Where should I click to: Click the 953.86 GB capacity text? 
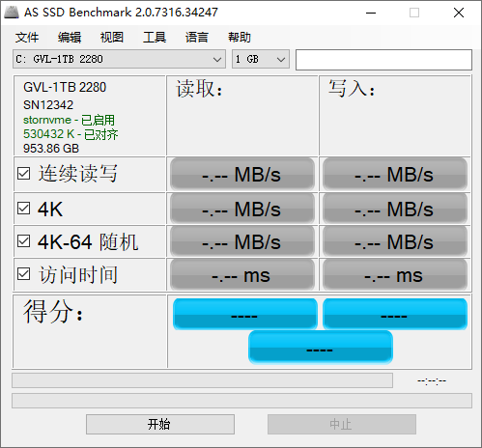pos(51,149)
